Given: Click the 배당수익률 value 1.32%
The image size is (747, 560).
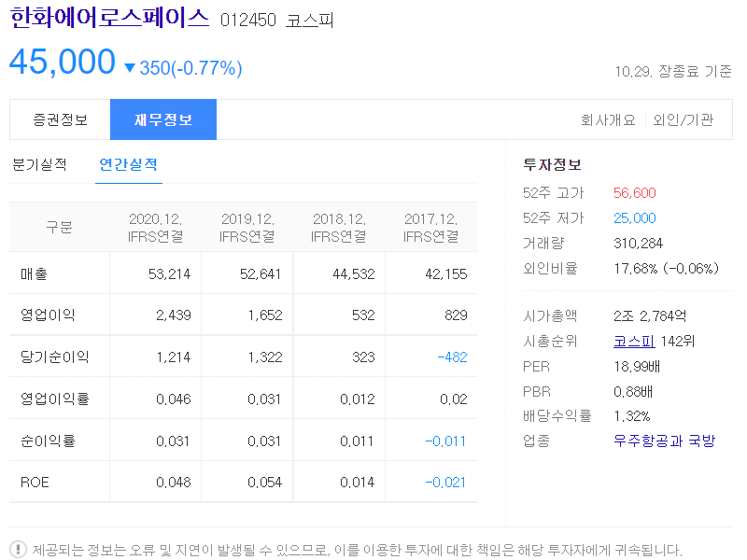Looking at the screenshot, I should (x=632, y=416).
